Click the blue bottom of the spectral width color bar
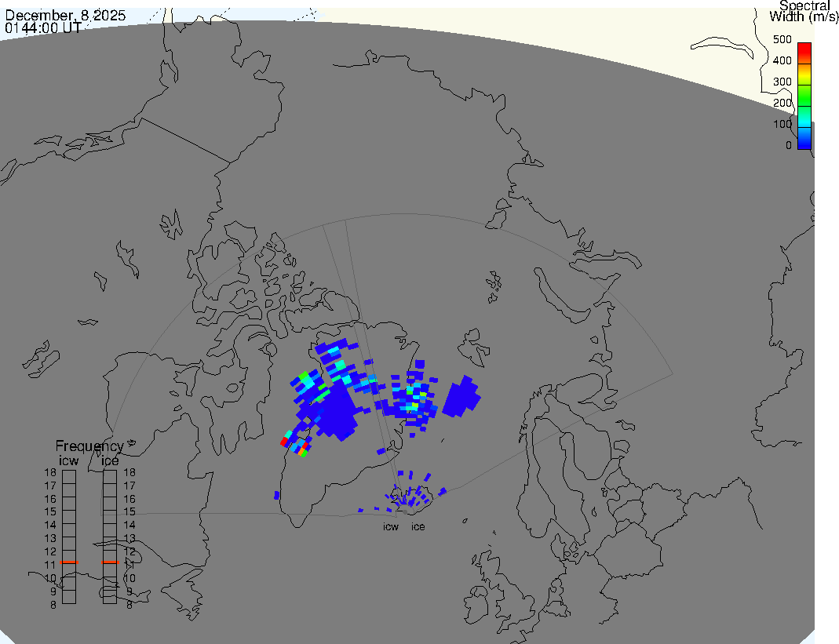The width and height of the screenshot is (839, 644). click(x=804, y=139)
